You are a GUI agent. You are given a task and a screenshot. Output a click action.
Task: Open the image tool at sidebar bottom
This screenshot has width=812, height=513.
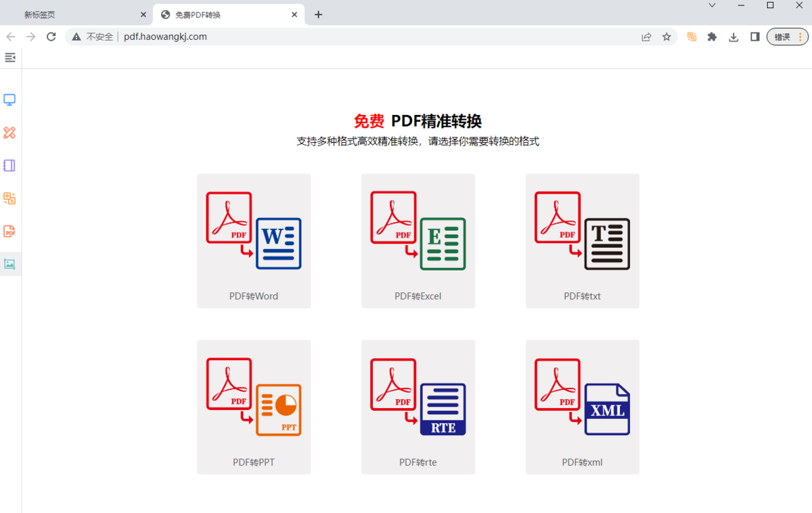(x=9, y=264)
